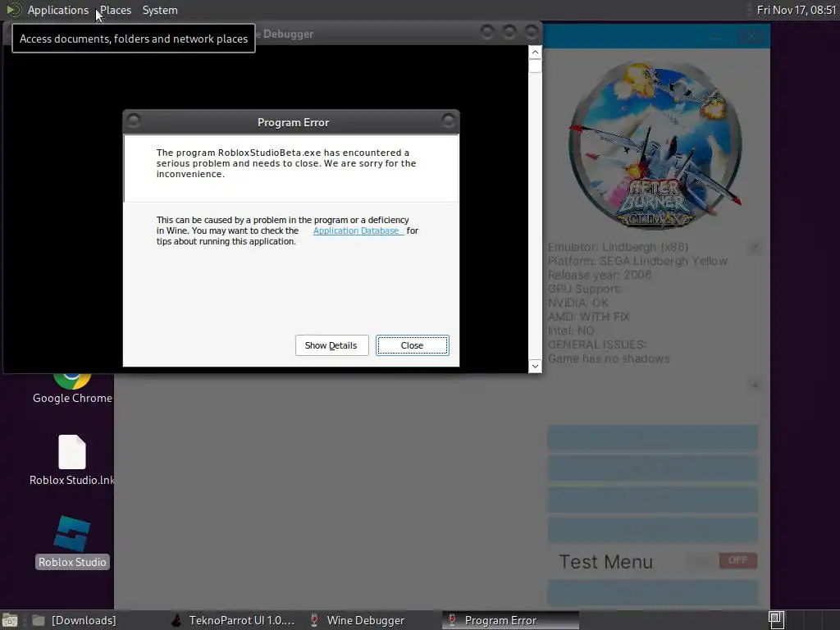Click Wine Debugger scrollbar up arrow
Screen dimensions: 840x630
pyautogui.click(x=535, y=52)
